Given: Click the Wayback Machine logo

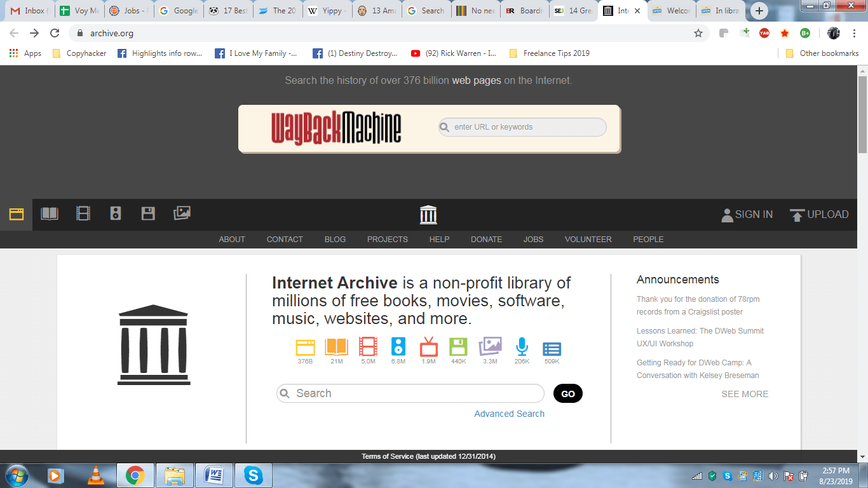Looking at the screenshot, I should click(x=336, y=128).
